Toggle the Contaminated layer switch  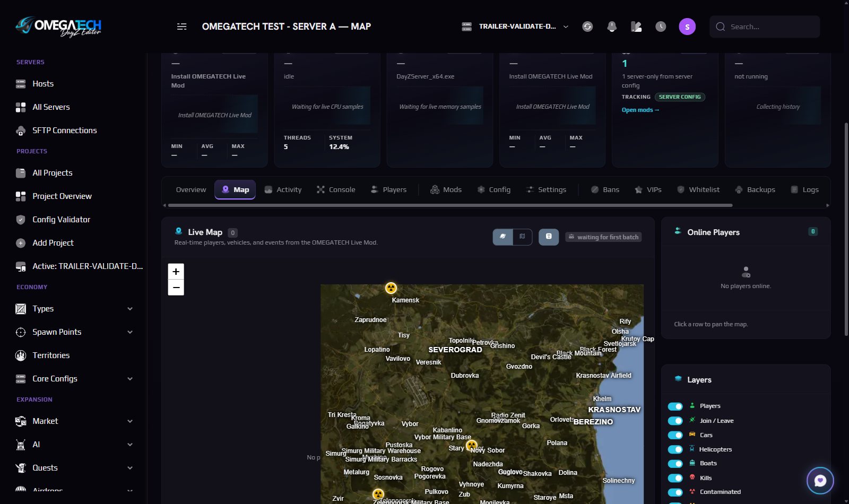point(675,492)
